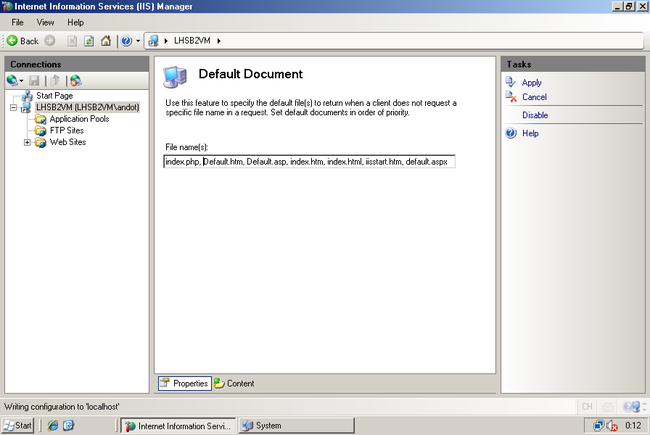Switch to the Content view tab

(234, 384)
